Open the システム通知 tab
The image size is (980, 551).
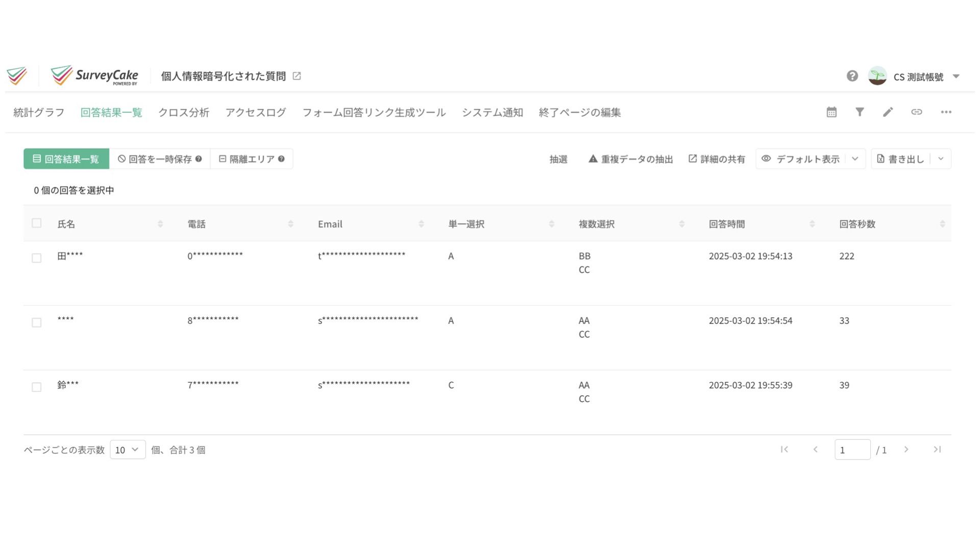click(x=493, y=112)
